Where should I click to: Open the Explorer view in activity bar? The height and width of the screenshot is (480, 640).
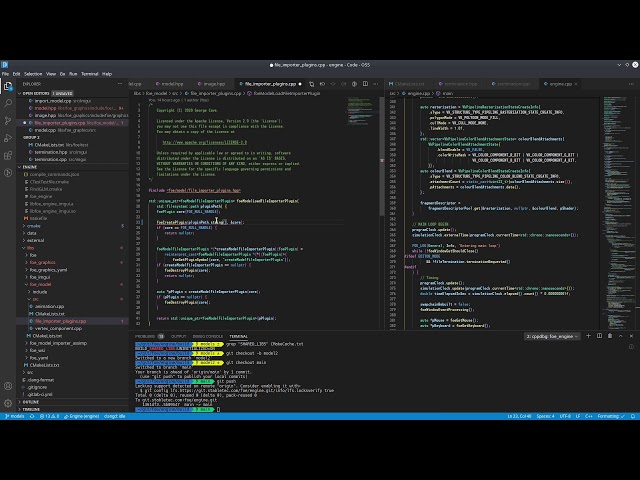pos(8,87)
